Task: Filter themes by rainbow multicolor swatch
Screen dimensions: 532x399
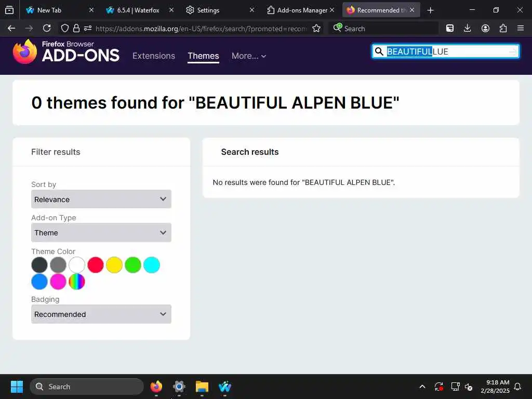Action: pos(77,282)
